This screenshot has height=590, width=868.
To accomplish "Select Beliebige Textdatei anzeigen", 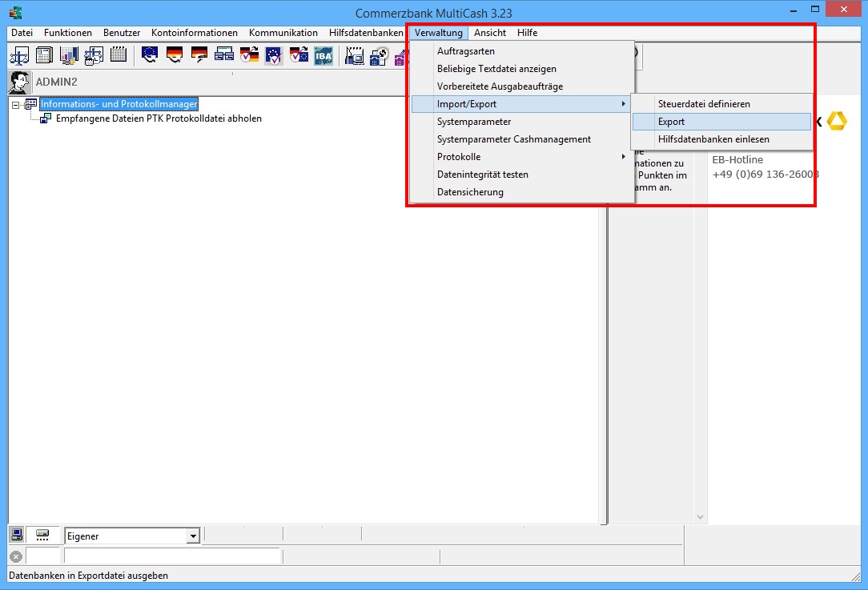I will [522, 69].
